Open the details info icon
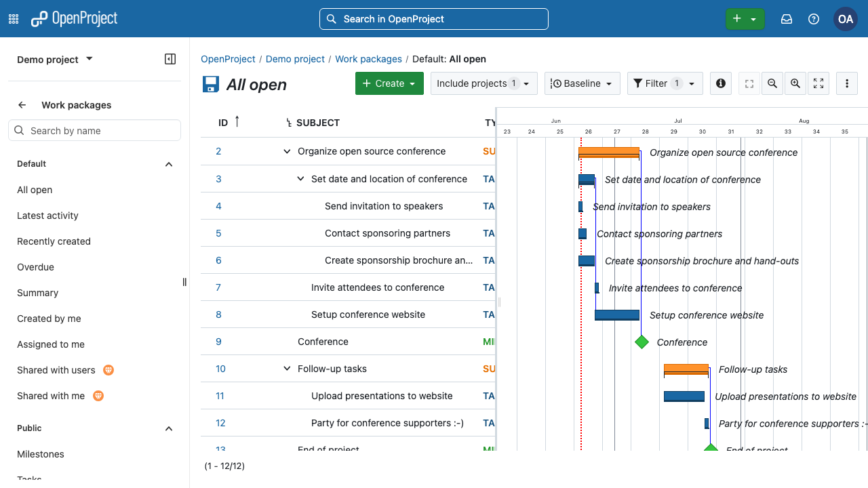Image resolution: width=868 pixels, height=488 pixels. [721, 83]
